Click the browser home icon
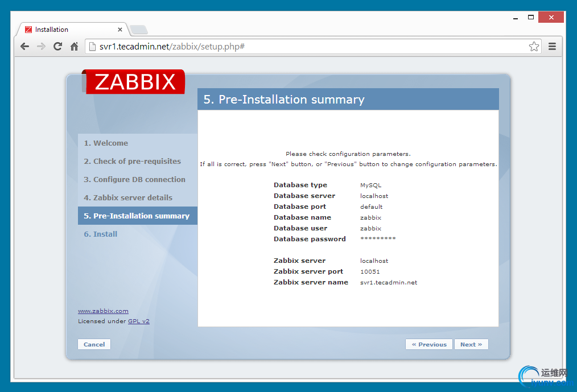Image resolution: width=577 pixels, height=392 pixels. pyautogui.click(x=74, y=46)
